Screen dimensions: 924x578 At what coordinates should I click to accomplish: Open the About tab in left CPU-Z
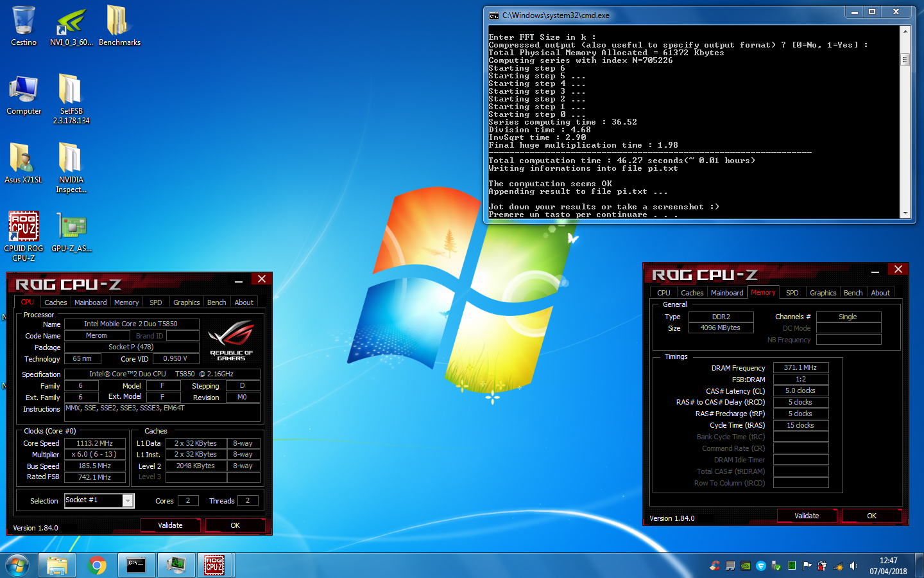pyautogui.click(x=244, y=302)
